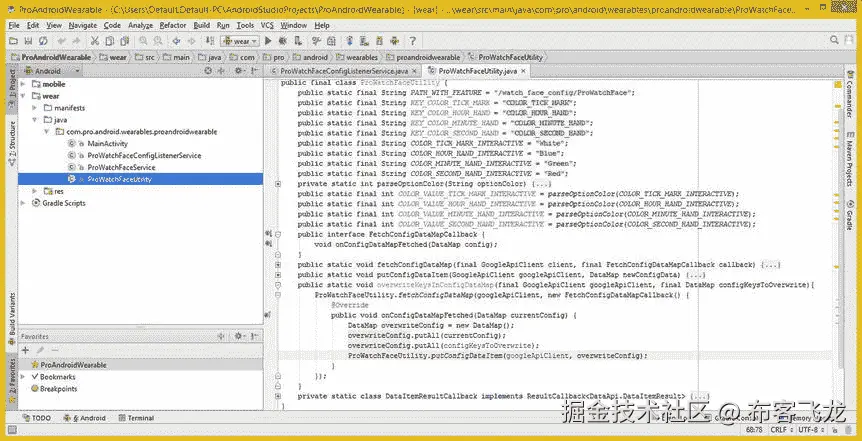Collapse the wear module tree node

tap(23, 96)
